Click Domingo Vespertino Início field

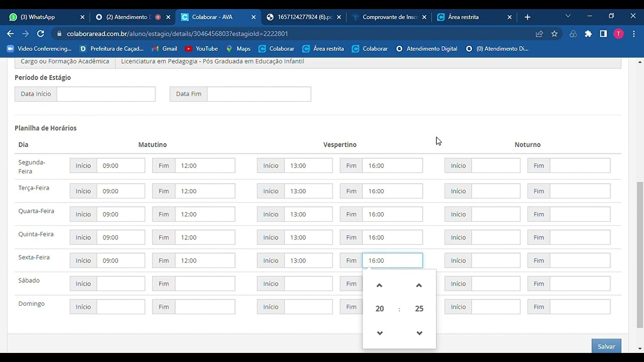pos(308,307)
